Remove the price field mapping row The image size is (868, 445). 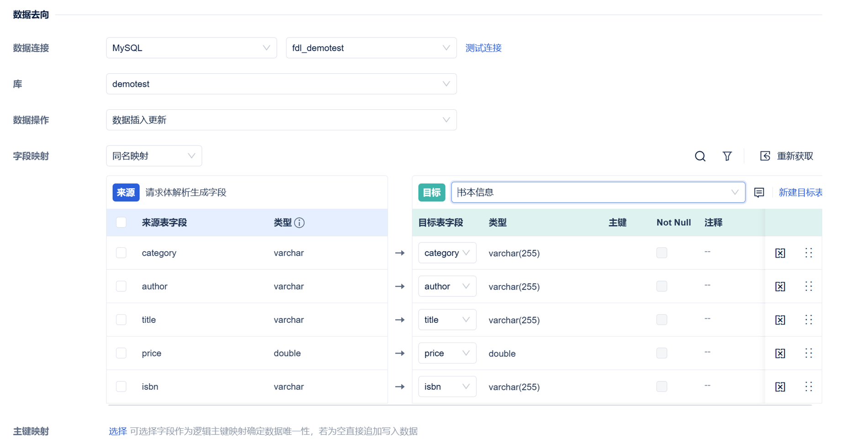click(x=780, y=354)
